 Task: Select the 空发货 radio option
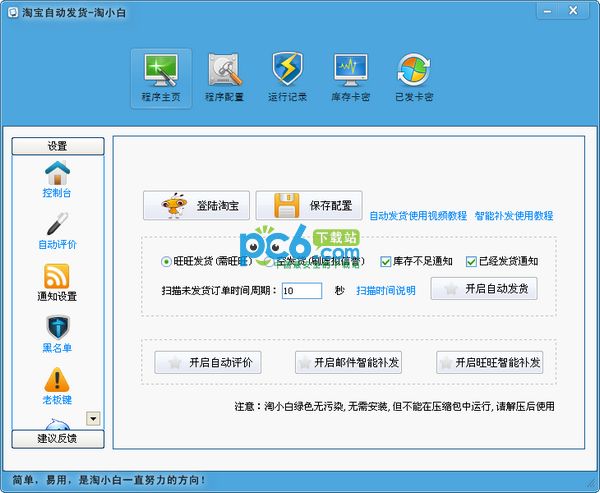coord(268,262)
